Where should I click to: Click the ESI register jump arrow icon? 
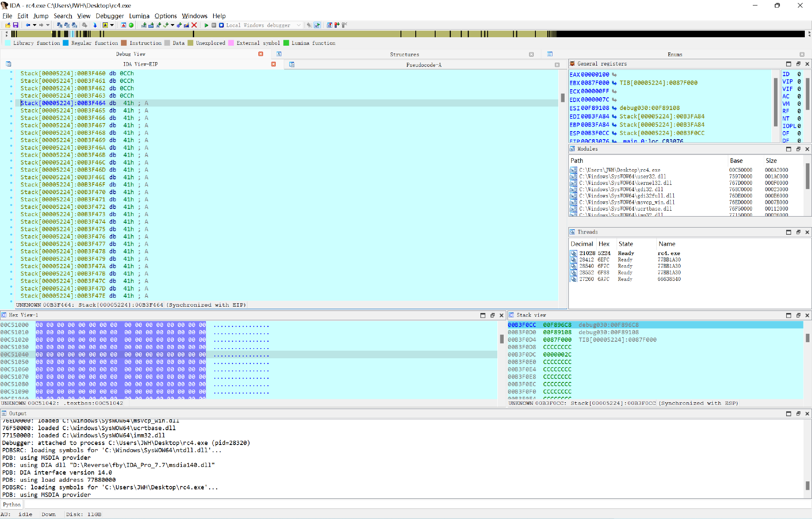click(614, 108)
